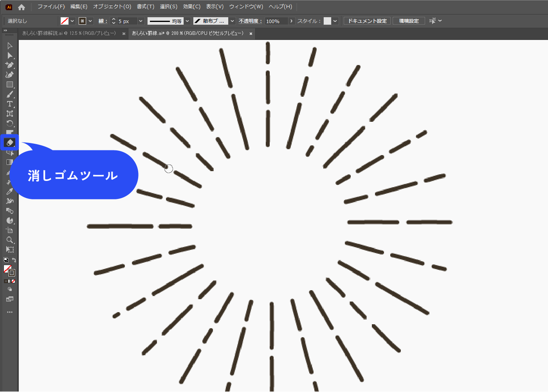
Task: Set color mode to None
Action: (13, 281)
